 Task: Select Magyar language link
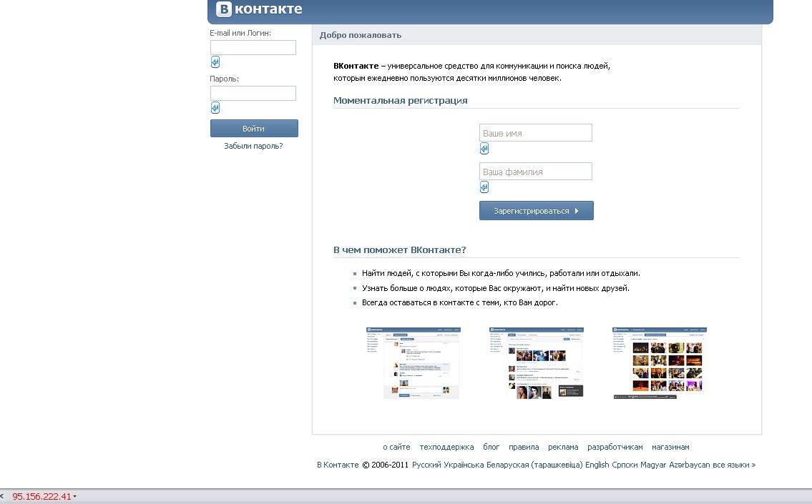coord(653,465)
